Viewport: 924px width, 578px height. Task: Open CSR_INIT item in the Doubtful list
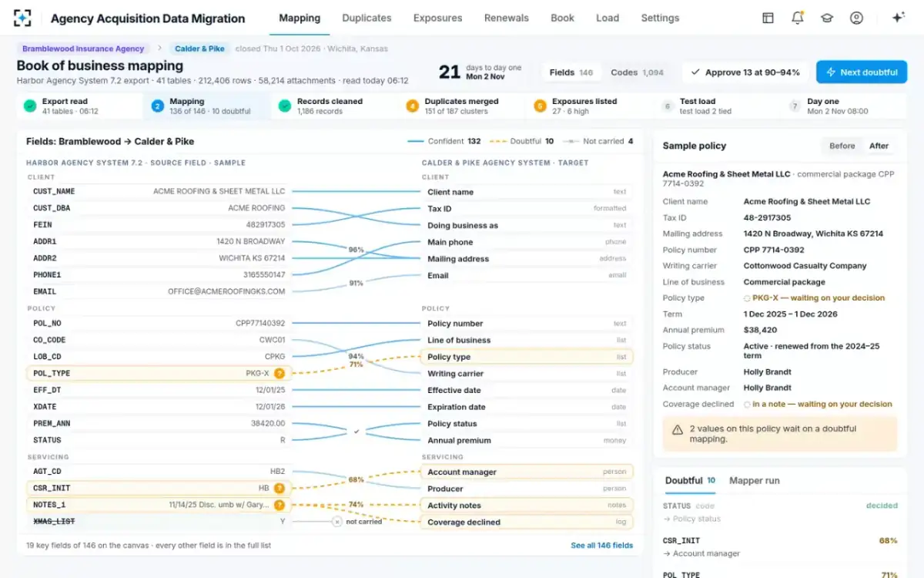(780, 546)
